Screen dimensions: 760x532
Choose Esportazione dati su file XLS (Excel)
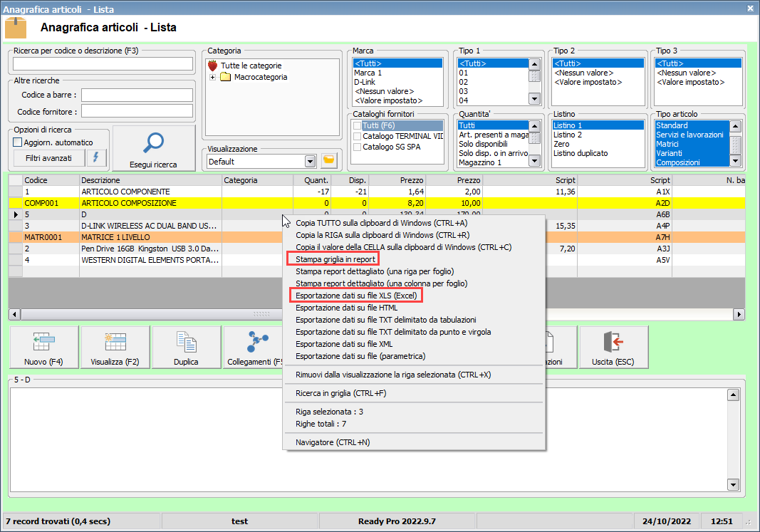point(355,294)
